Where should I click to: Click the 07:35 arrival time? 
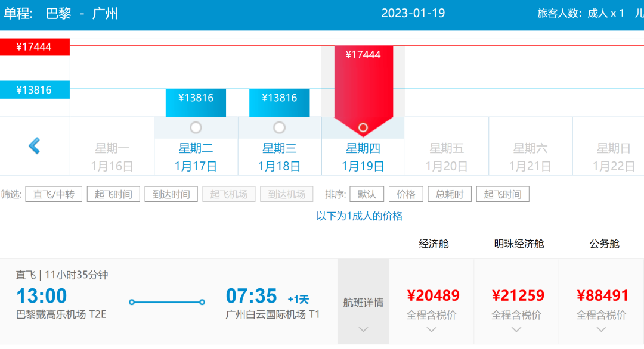(252, 295)
